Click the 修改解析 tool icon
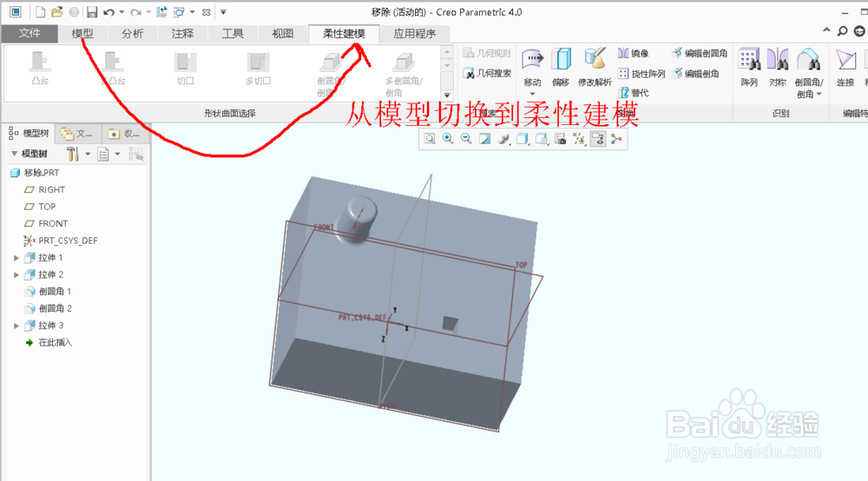Screen dimensions: 868x481 click(595, 58)
